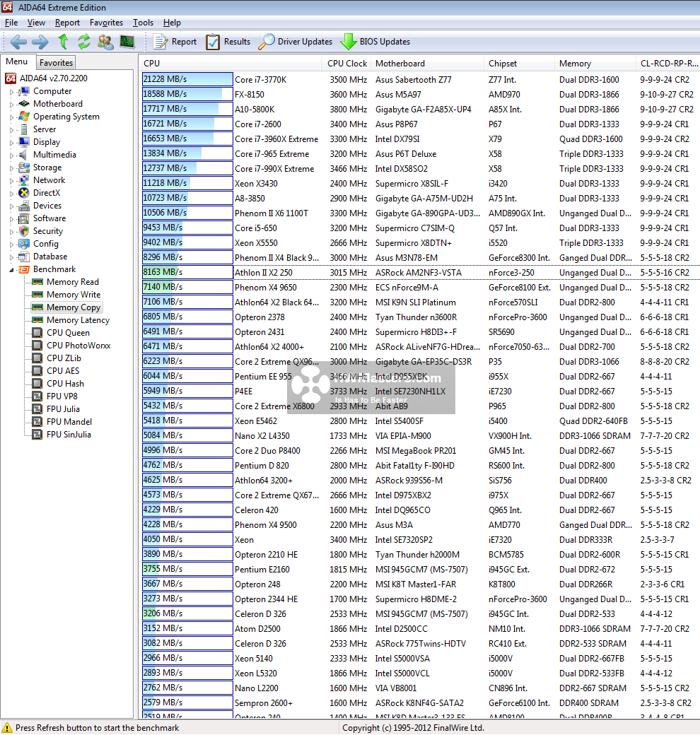Open the Tools menu
Image resolution: width=700 pixels, height=735 pixels.
tap(143, 23)
